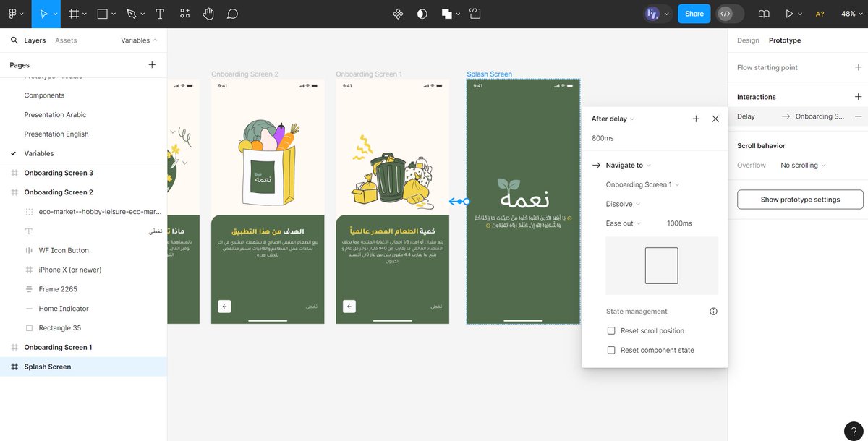Open the help question mark button
868x441 pixels.
point(854,431)
